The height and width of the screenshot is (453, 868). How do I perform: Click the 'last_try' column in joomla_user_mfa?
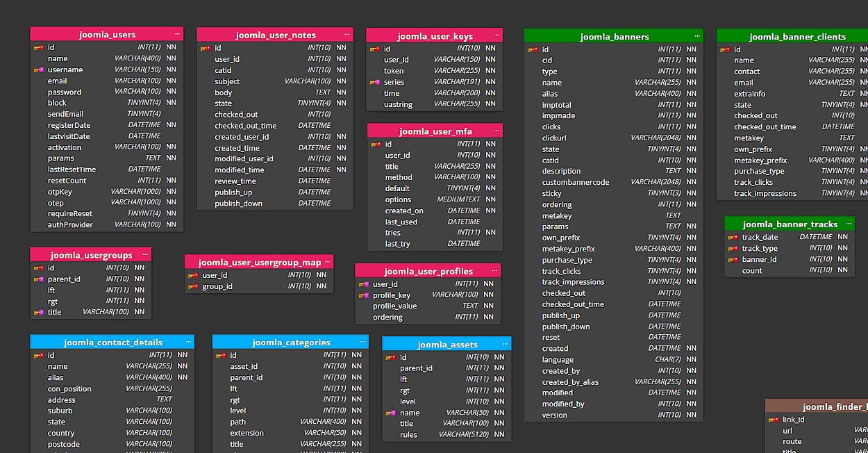(x=435, y=244)
